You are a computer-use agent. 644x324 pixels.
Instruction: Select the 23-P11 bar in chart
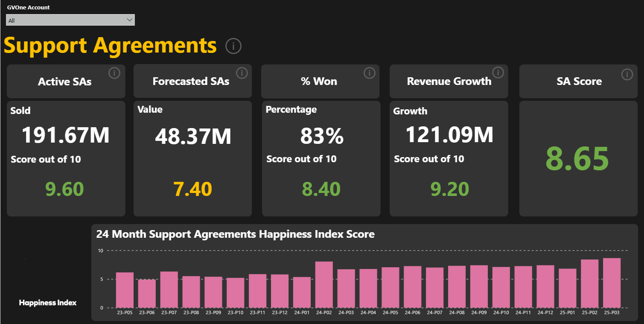coord(258,291)
